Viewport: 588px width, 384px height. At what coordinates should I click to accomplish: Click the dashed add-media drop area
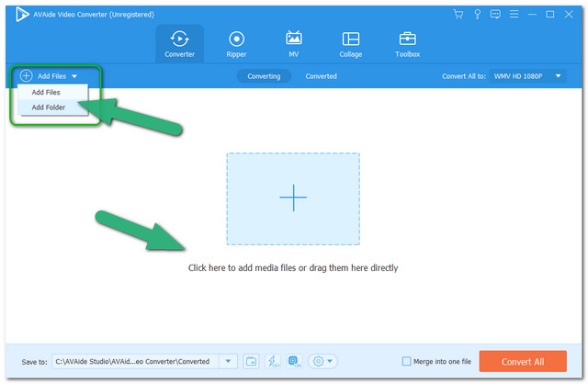(x=293, y=198)
